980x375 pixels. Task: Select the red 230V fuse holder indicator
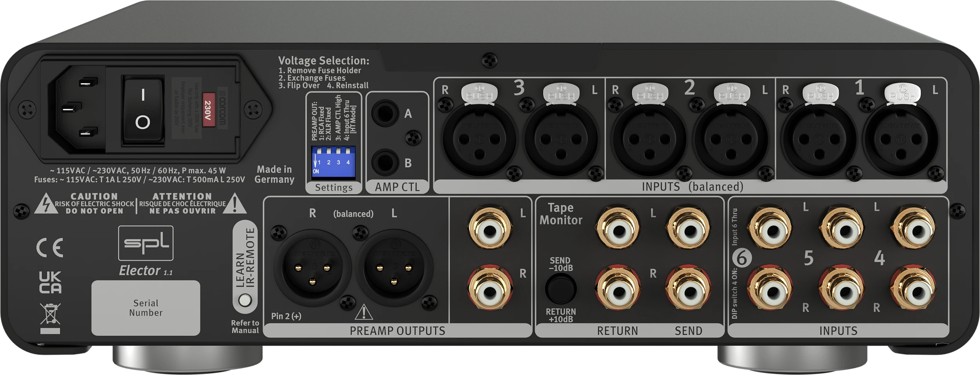tap(208, 109)
